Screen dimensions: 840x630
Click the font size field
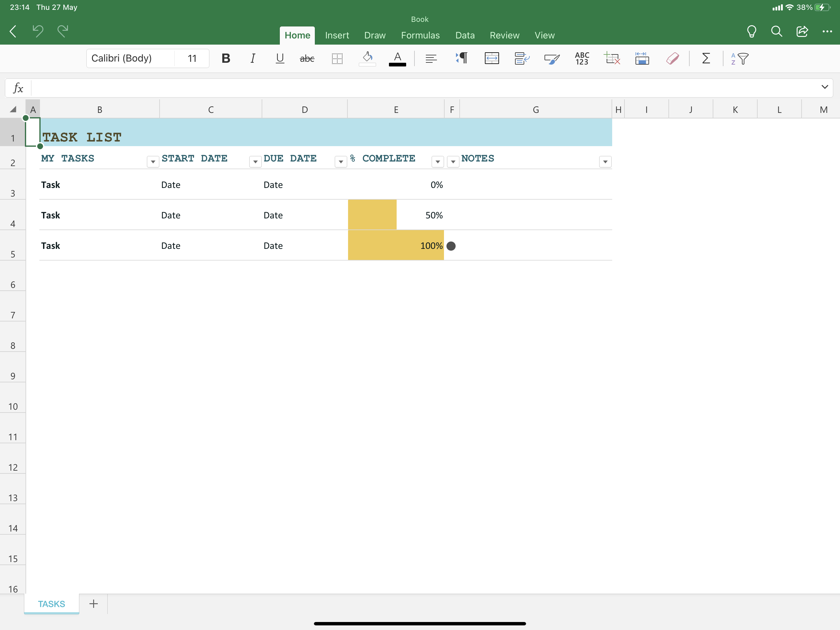(192, 58)
